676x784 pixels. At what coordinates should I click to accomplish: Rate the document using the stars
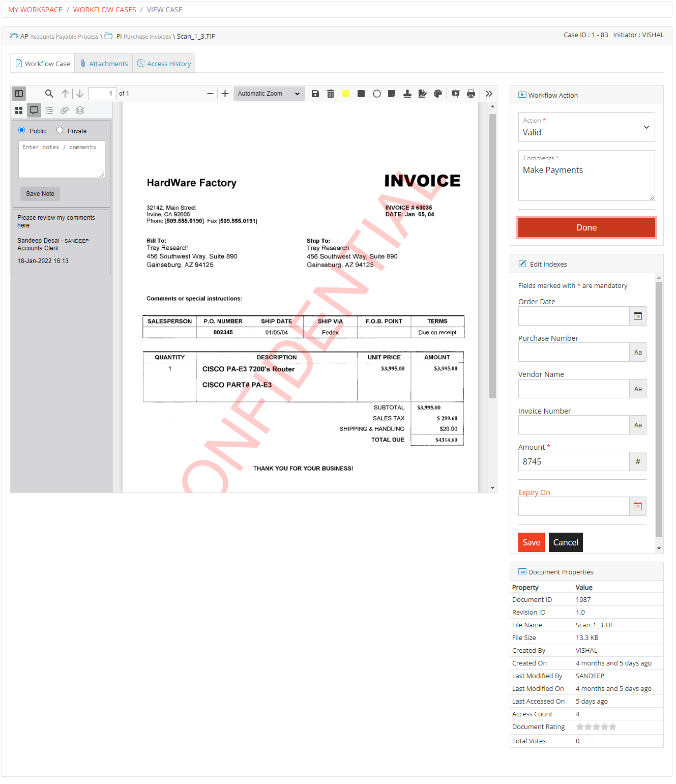click(x=596, y=727)
